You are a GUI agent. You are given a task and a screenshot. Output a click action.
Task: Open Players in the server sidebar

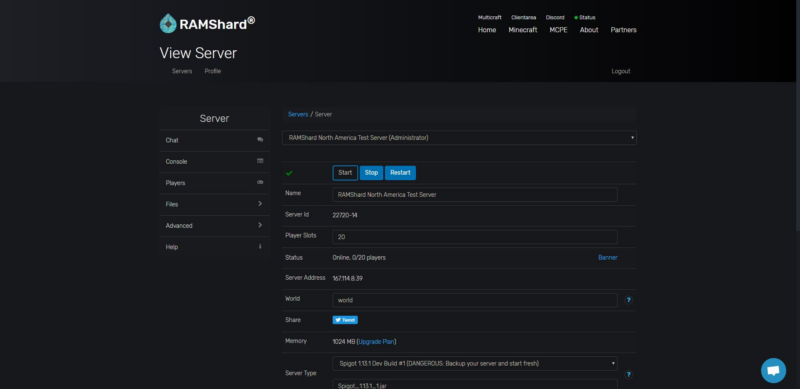[214, 183]
